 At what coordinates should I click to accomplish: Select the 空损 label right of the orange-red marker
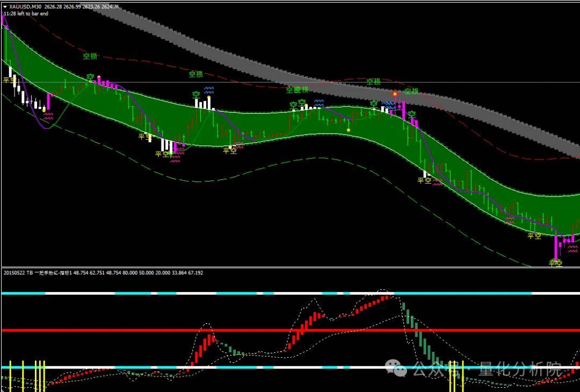coord(411,91)
